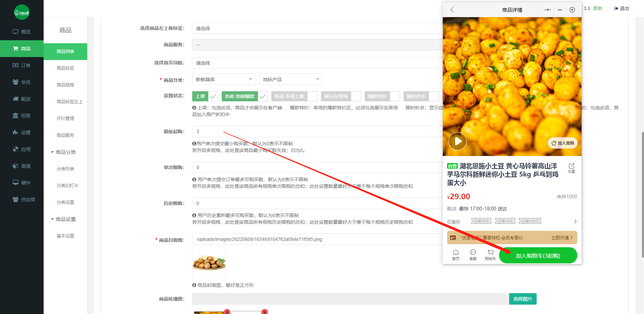Click the 最低起购 input field
The image size is (644, 314).
coord(315,132)
